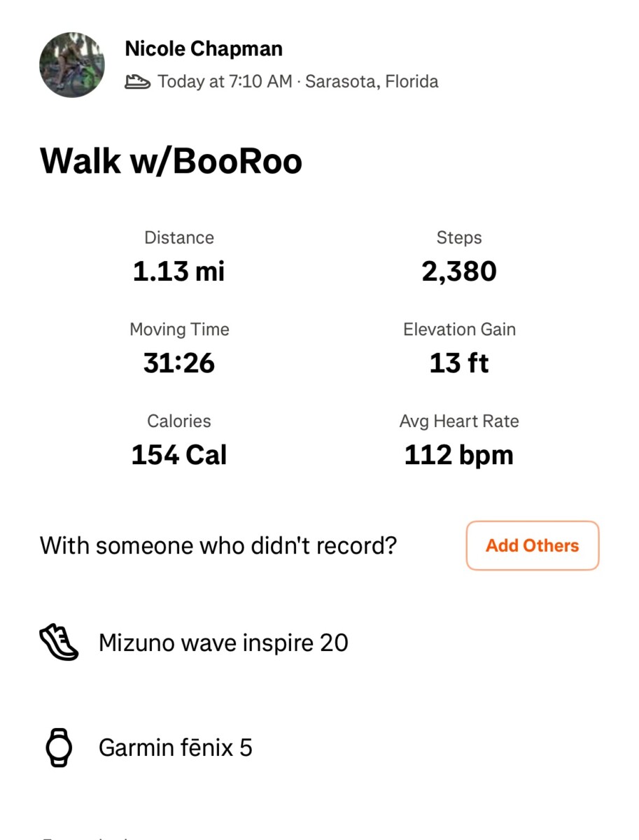Image resolution: width=639 pixels, height=840 pixels.
Task: Tap the Steps 2,380 stat
Action: pos(459,257)
